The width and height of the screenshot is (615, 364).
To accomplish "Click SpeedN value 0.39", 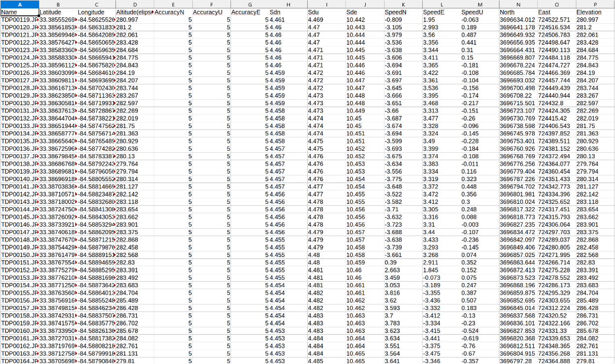I will (391, 262).
